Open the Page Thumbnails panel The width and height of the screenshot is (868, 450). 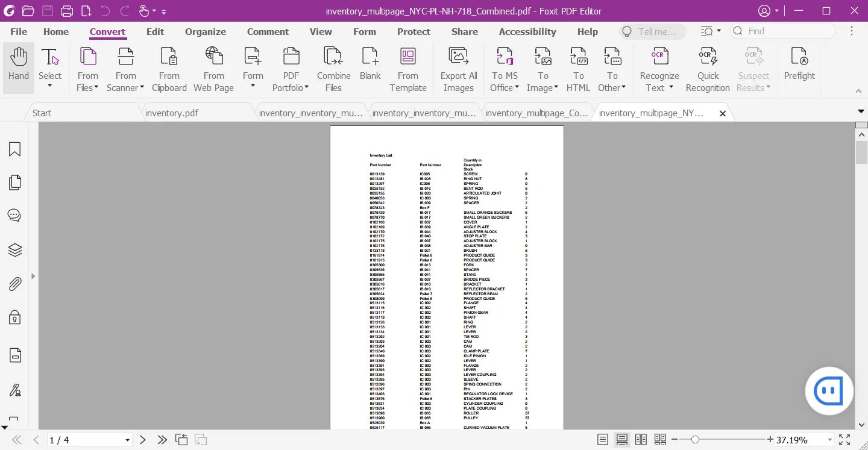pyautogui.click(x=14, y=182)
